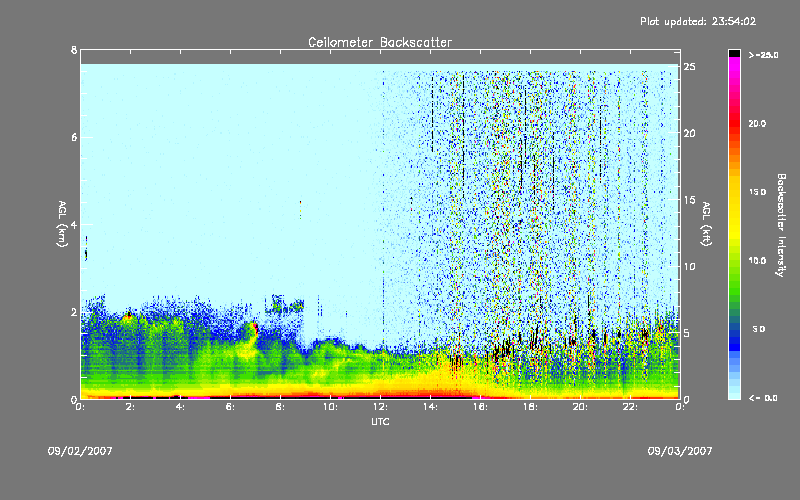Click the start date '09/02/2007'

click(x=80, y=451)
